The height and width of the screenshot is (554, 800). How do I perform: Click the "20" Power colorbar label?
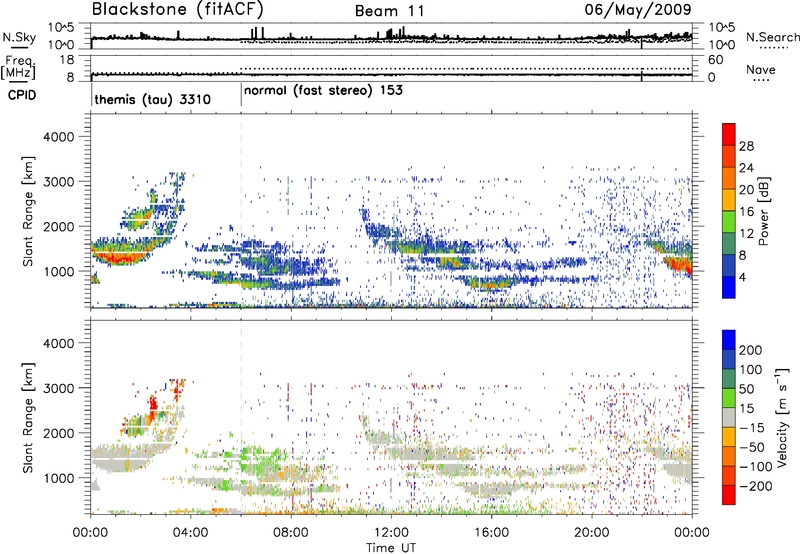[x=746, y=190]
